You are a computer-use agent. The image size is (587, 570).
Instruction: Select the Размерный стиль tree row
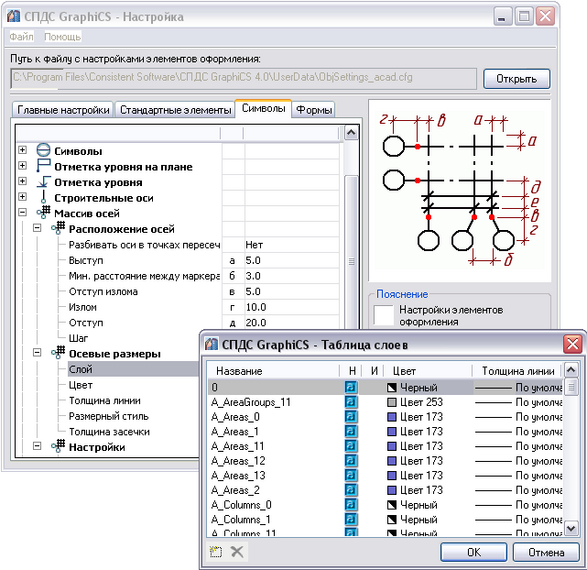tap(109, 416)
